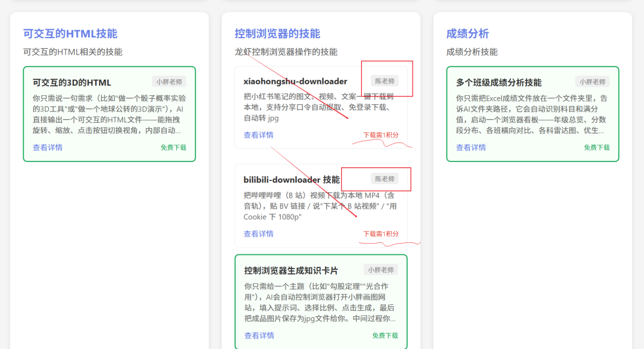Open 查看详情 for xiaohongshu-downloader
Screen dimensions: 644x349
click(x=258, y=135)
